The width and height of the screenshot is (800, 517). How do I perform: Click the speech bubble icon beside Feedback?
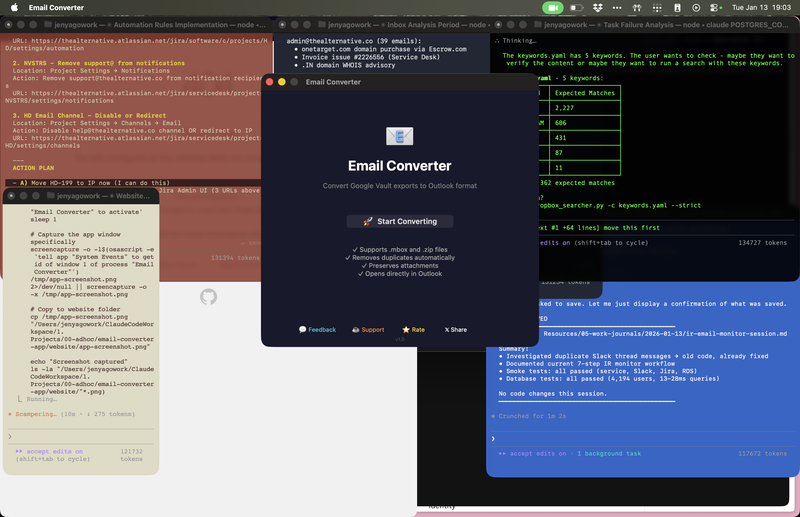coord(303,330)
